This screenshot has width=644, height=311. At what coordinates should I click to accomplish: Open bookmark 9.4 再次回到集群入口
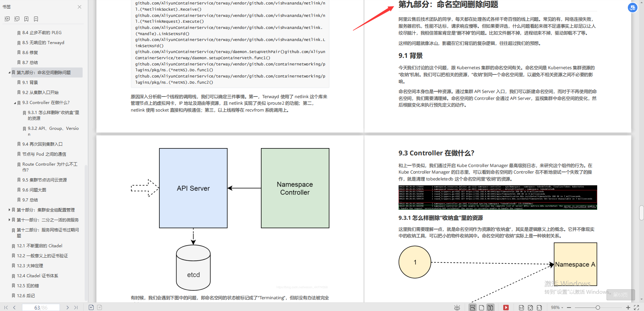pos(42,144)
